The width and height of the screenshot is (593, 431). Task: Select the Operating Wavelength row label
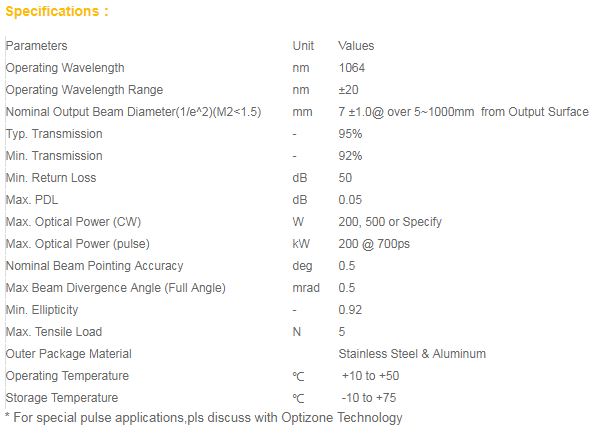coord(65,68)
